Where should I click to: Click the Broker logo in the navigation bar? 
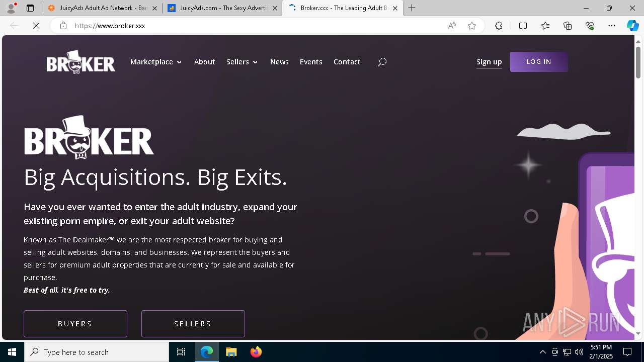80,62
